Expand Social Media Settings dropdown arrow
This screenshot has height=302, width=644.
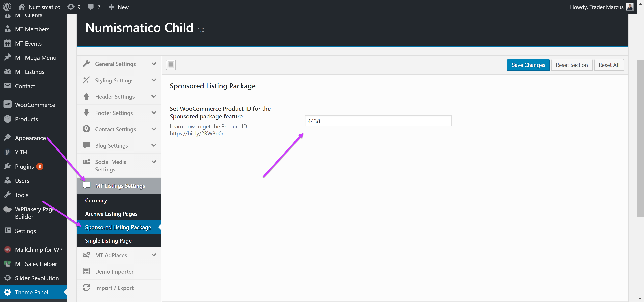coord(154,162)
